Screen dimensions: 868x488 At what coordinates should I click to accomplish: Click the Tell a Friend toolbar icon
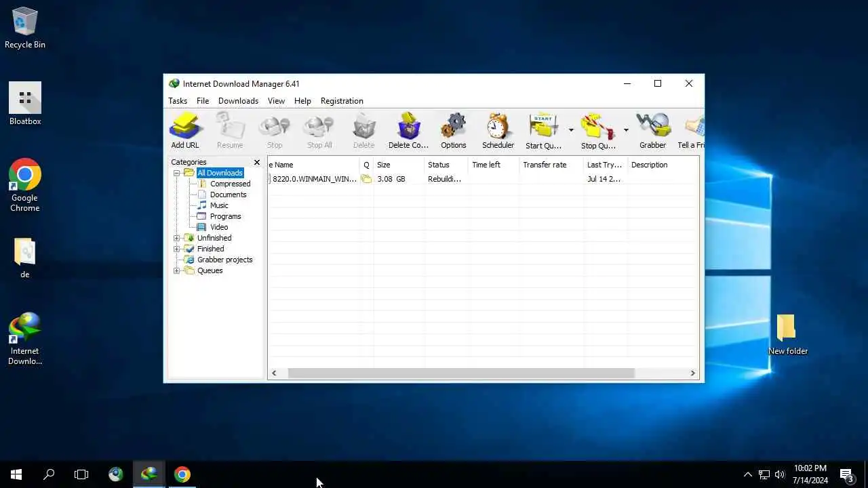coord(691,131)
